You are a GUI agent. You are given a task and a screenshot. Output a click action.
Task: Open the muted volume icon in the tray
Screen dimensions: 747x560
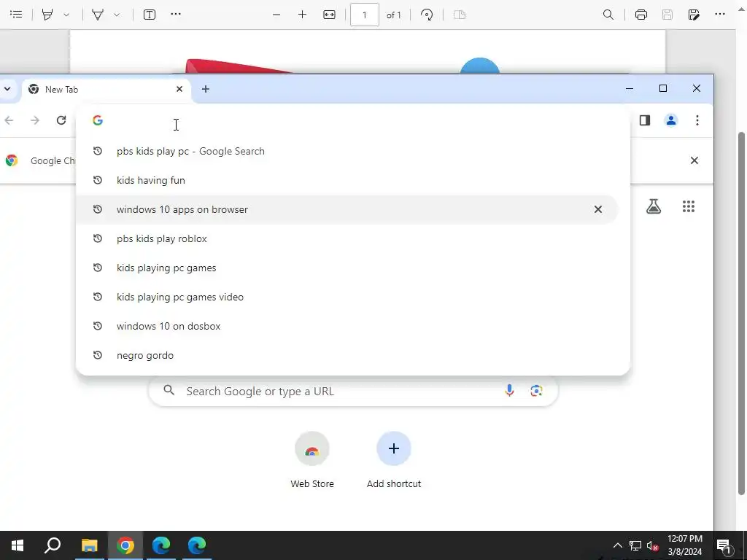[x=653, y=545]
